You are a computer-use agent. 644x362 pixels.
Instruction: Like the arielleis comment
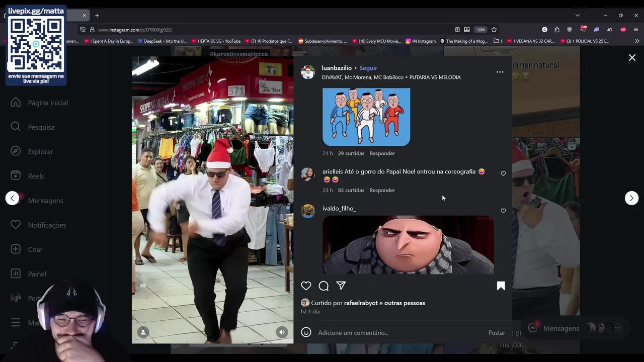pos(503,173)
